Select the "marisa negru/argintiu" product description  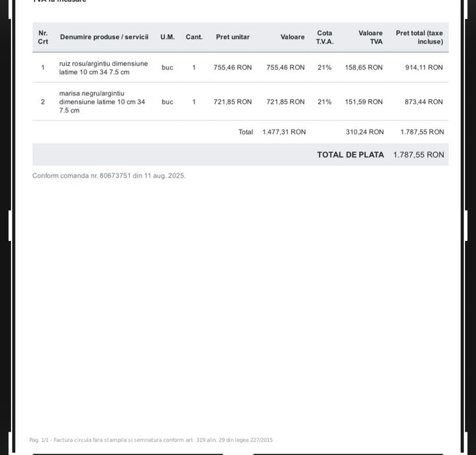[102, 102]
